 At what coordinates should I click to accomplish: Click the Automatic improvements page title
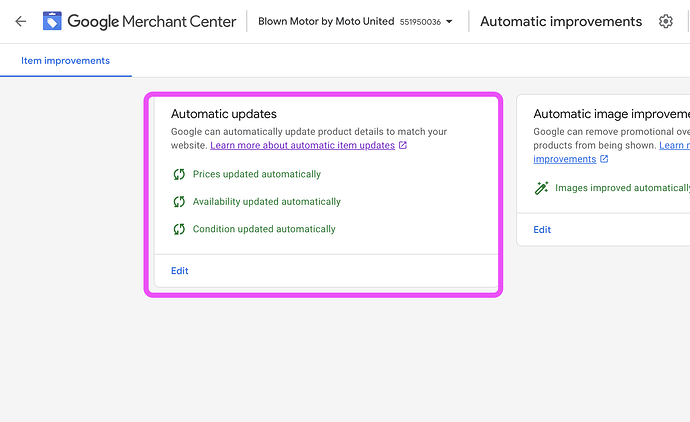coord(561,21)
